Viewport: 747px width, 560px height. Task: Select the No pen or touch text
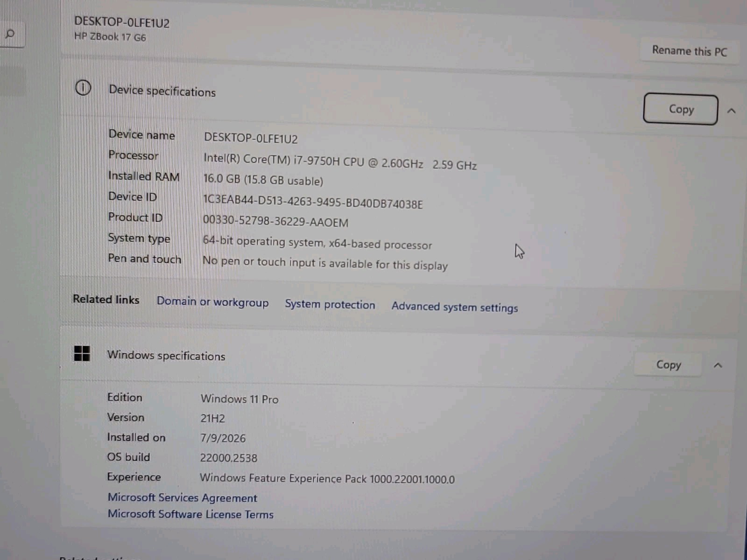pos(325,263)
